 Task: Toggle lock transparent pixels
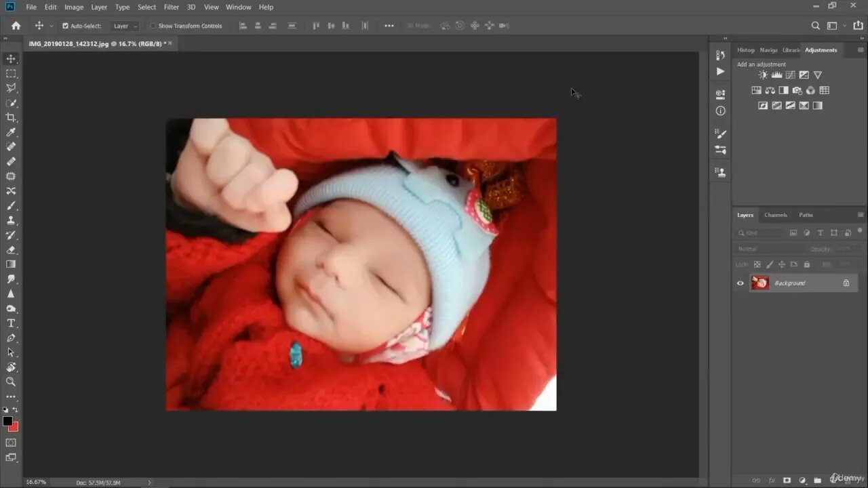click(757, 264)
